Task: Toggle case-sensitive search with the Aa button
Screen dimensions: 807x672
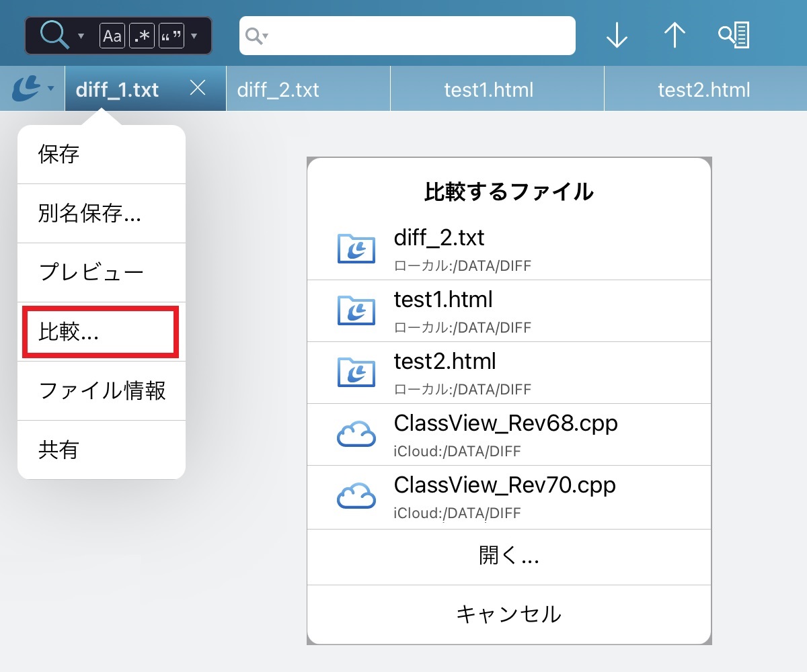Action: point(112,36)
